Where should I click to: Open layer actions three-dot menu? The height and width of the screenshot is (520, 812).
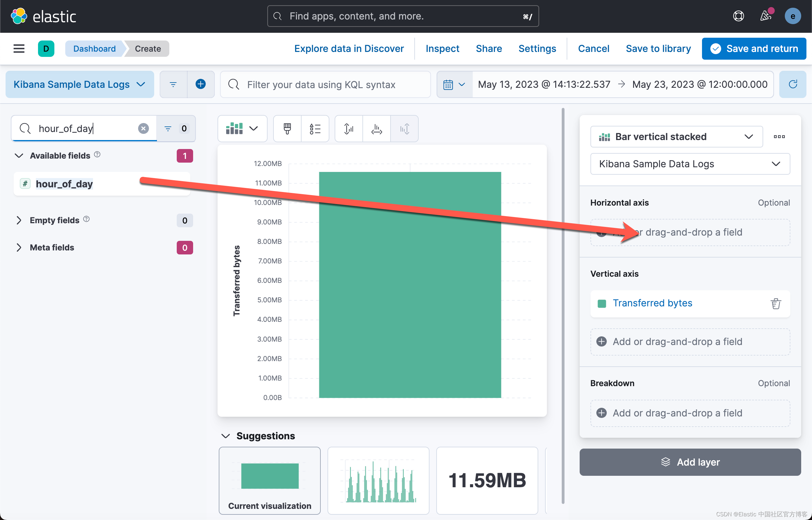click(x=779, y=137)
